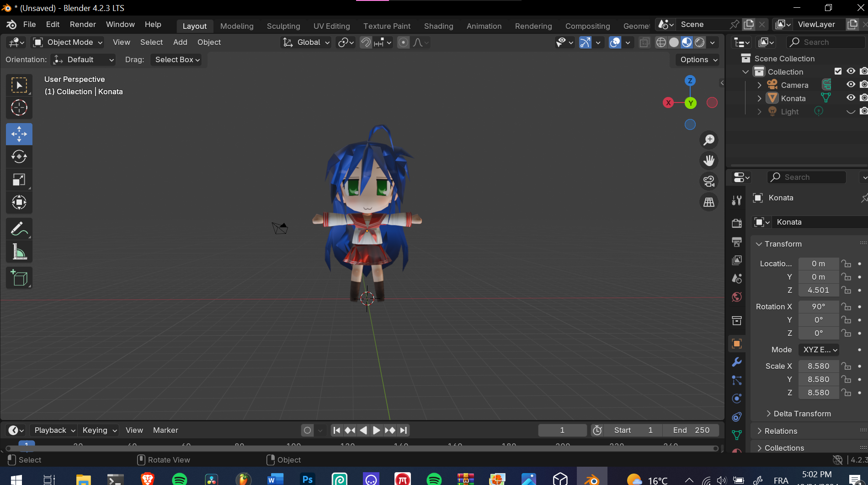Open the Render properties tab

(737, 223)
